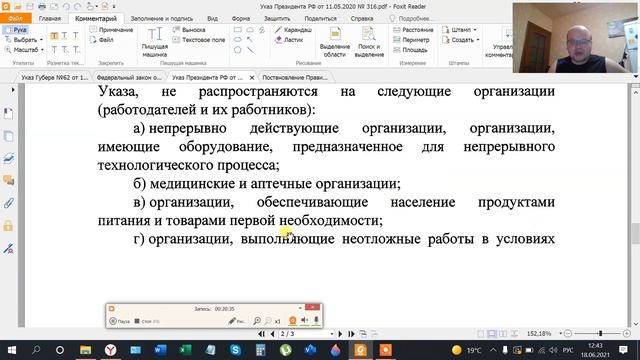Open the Выбрать selection dropdown
The image size is (640, 360).
pyautogui.click(x=24, y=40)
